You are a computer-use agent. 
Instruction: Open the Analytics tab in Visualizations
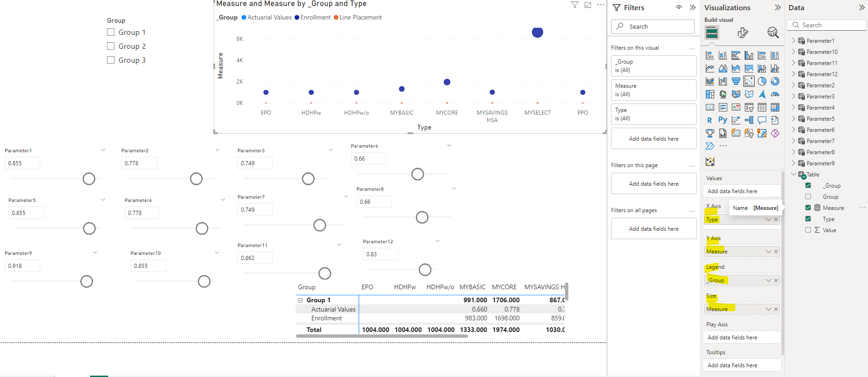(x=773, y=32)
